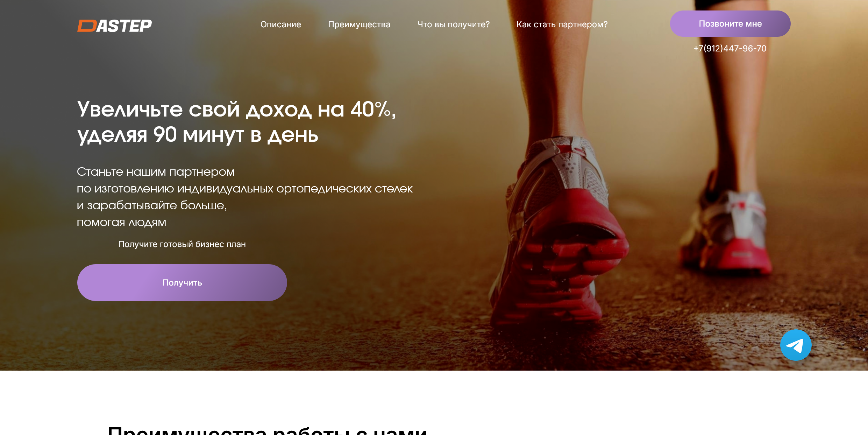Click the Позвоните мне button
The width and height of the screenshot is (868, 435).
(730, 24)
